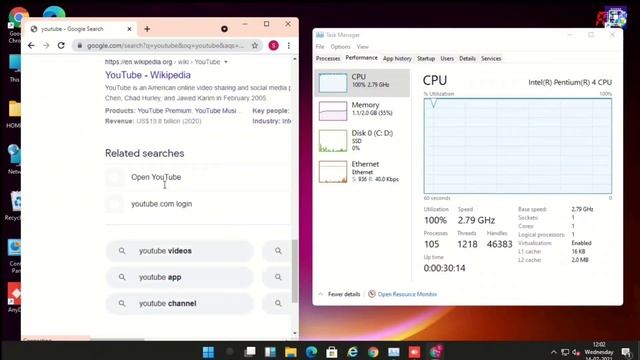Select Ethernet performance item
The height and width of the screenshot is (360, 640).
pos(362,171)
